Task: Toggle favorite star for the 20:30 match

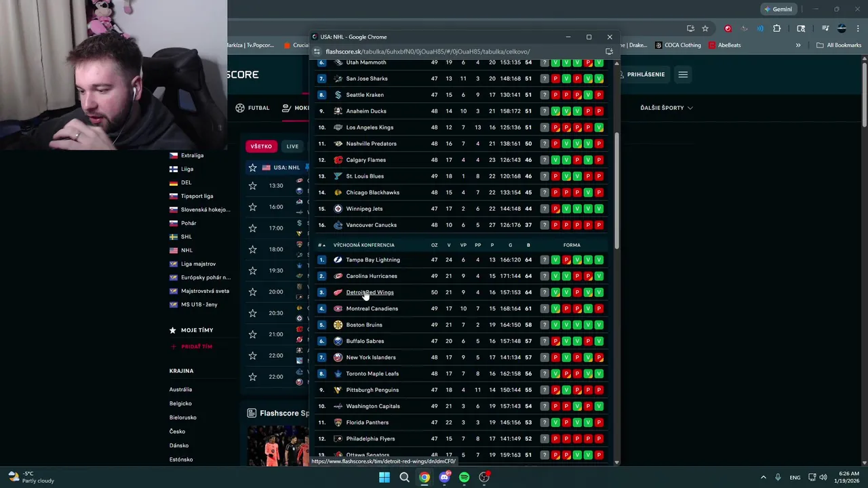Action: 252,313
